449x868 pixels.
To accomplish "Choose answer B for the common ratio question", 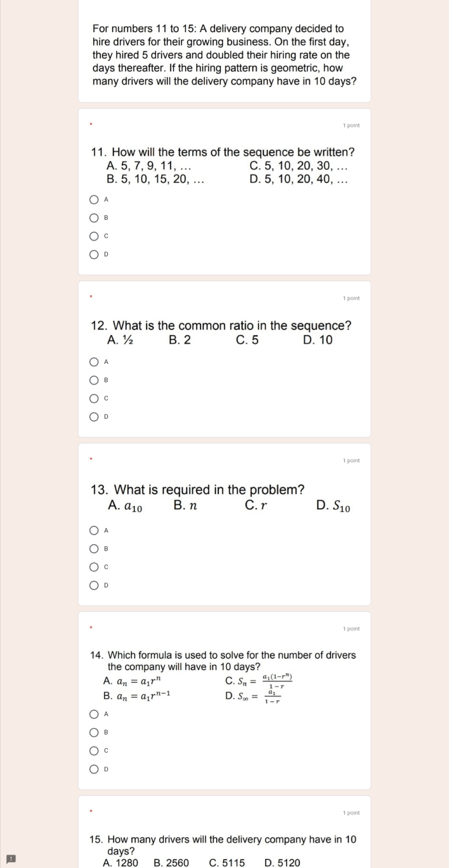I will (x=93, y=380).
